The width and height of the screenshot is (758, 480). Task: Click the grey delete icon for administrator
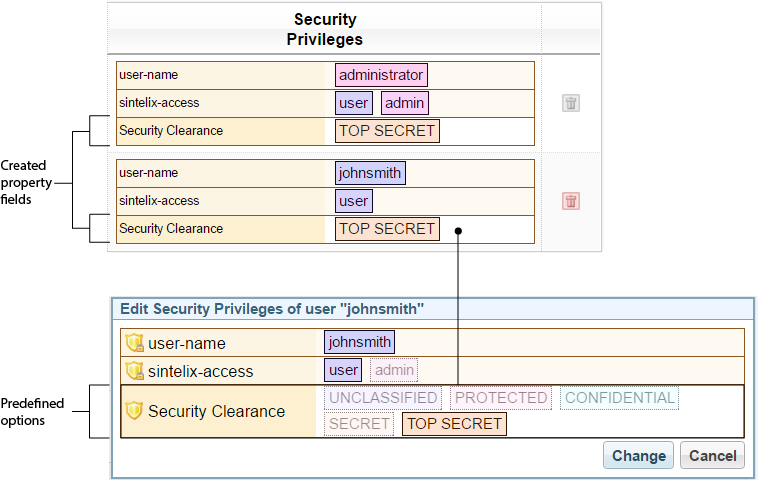pyautogui.click(x=571, y=103)
